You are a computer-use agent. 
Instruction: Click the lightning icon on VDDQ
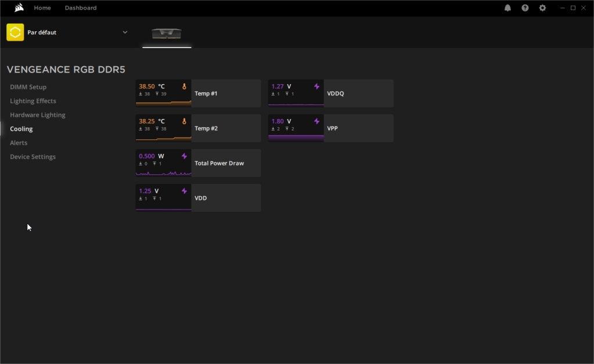[x=316, y=87]
